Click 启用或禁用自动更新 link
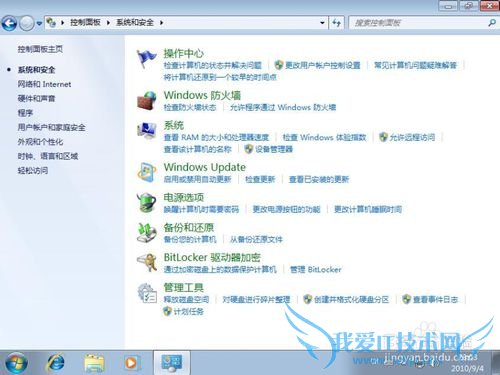The width and height of the screenshot is (500, 375). [x=197, y=179]
